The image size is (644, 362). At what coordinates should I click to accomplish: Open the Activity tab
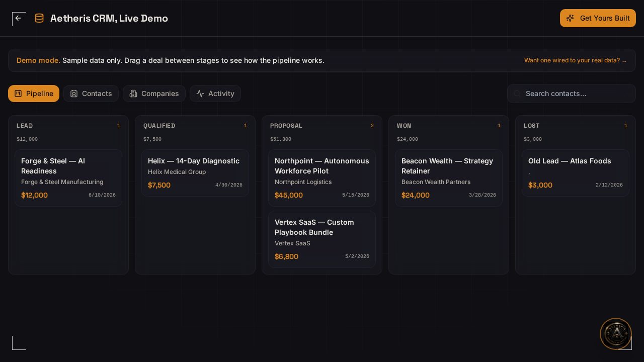215,94
